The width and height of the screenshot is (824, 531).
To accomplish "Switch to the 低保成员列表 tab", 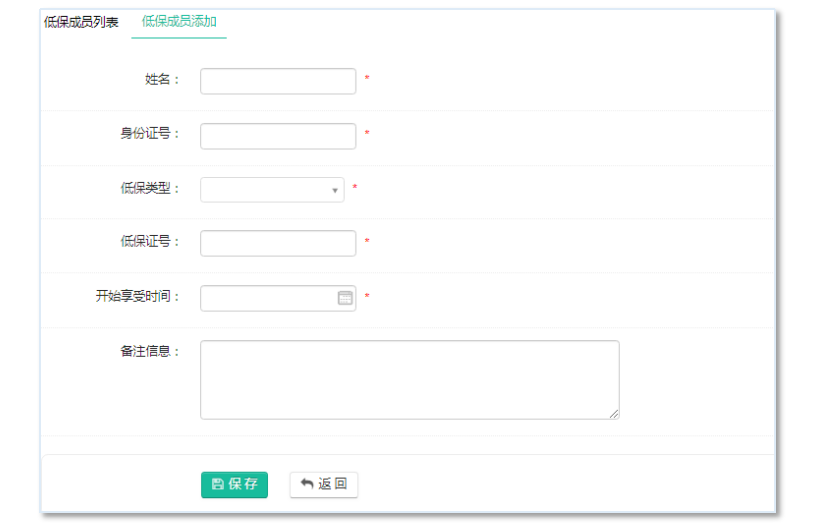I will 81,22.
